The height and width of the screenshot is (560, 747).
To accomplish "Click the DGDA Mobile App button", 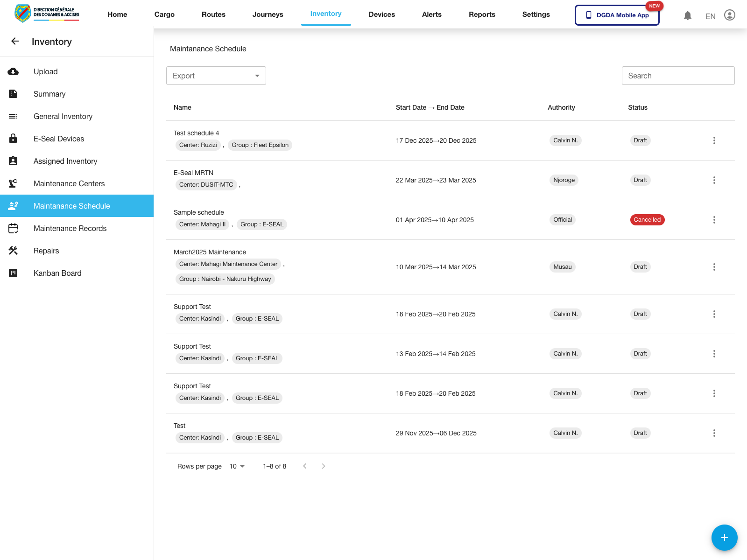I will (617, 15).
